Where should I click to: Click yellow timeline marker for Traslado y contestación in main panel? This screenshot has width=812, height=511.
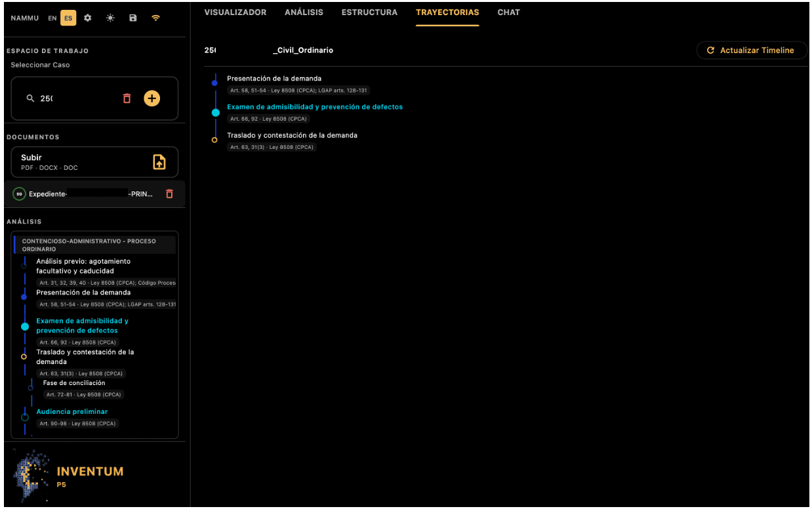[214, 140]
